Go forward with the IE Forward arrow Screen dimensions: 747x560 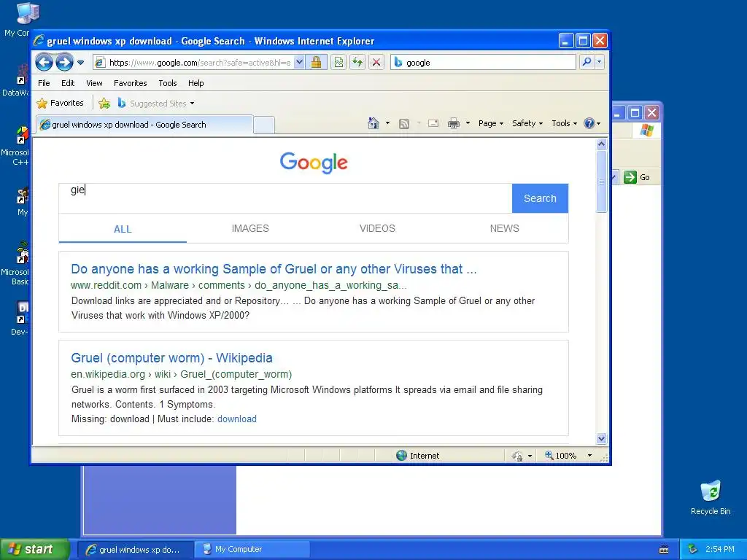tap(64, 62)
